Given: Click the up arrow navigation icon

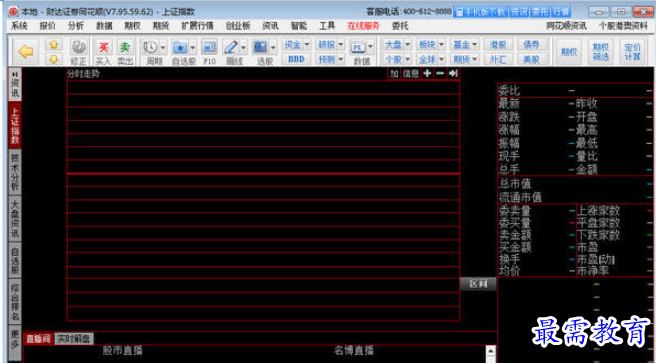Looking at the screenshot, I should coord(54,45).
